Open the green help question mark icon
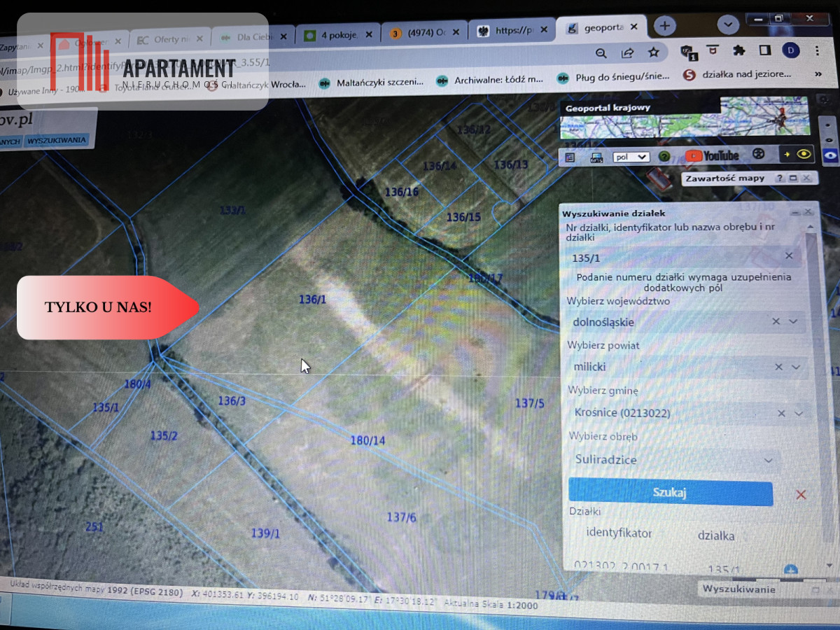 [664, 157]
